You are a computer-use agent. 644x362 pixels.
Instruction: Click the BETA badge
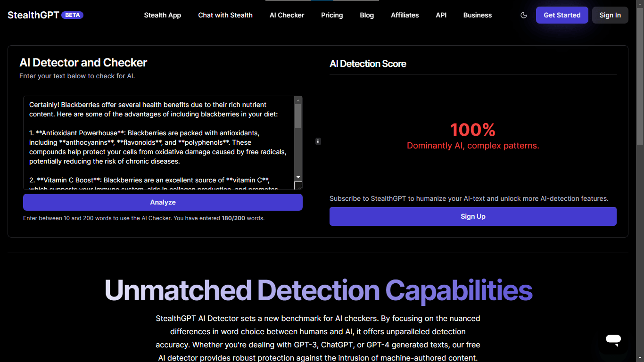(72, 15)
